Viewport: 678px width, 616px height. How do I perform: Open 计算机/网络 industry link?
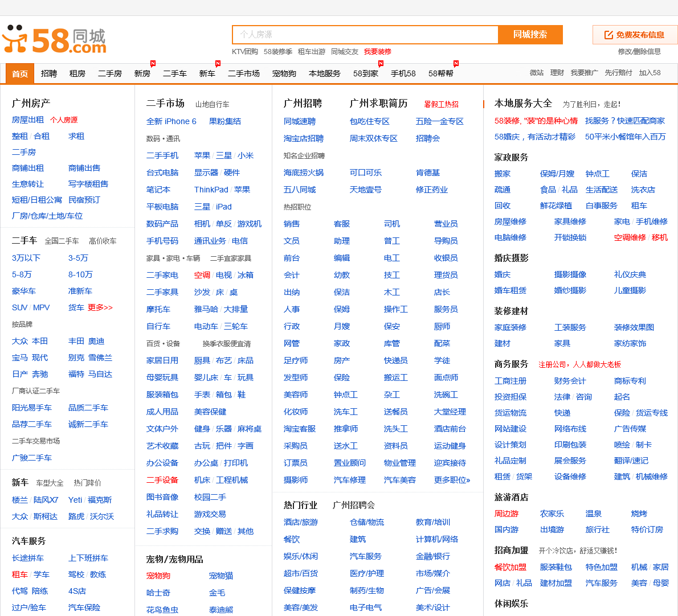point(437,539)
